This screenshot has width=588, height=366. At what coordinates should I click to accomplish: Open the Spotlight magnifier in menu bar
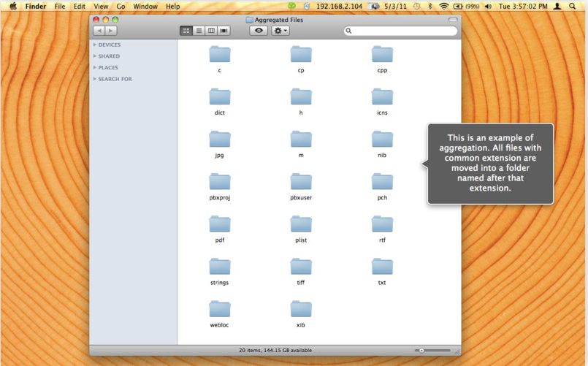(575, 6)
